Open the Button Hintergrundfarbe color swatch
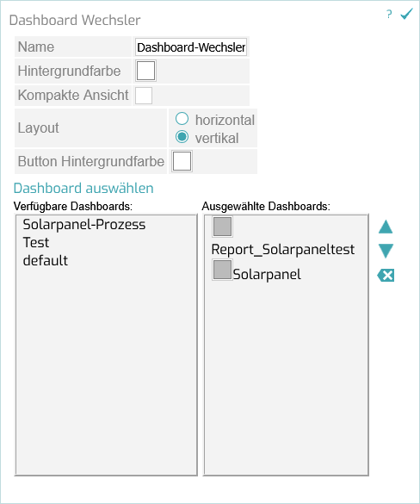 point(182,161)
